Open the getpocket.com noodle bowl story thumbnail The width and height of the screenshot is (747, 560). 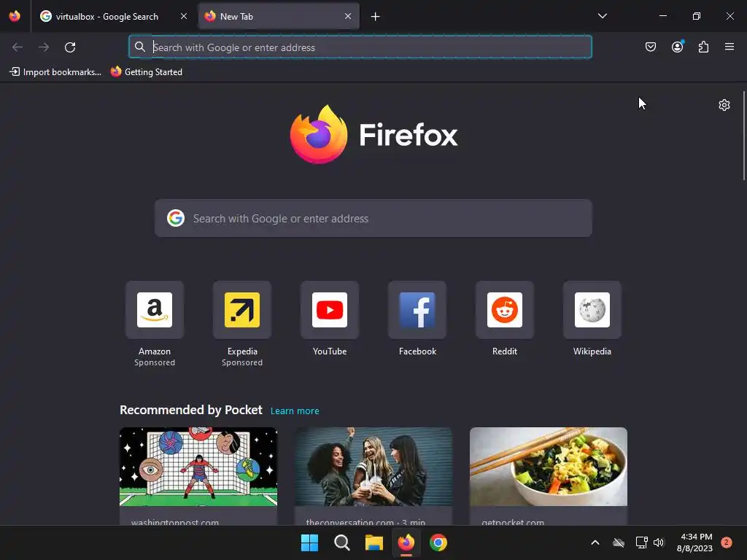pos(549,466)
